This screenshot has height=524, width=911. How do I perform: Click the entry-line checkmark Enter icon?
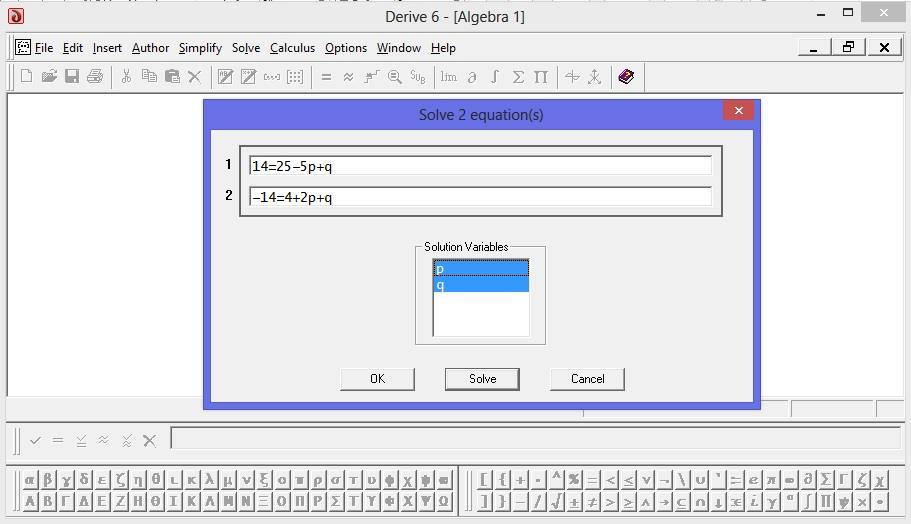[35, 440]
